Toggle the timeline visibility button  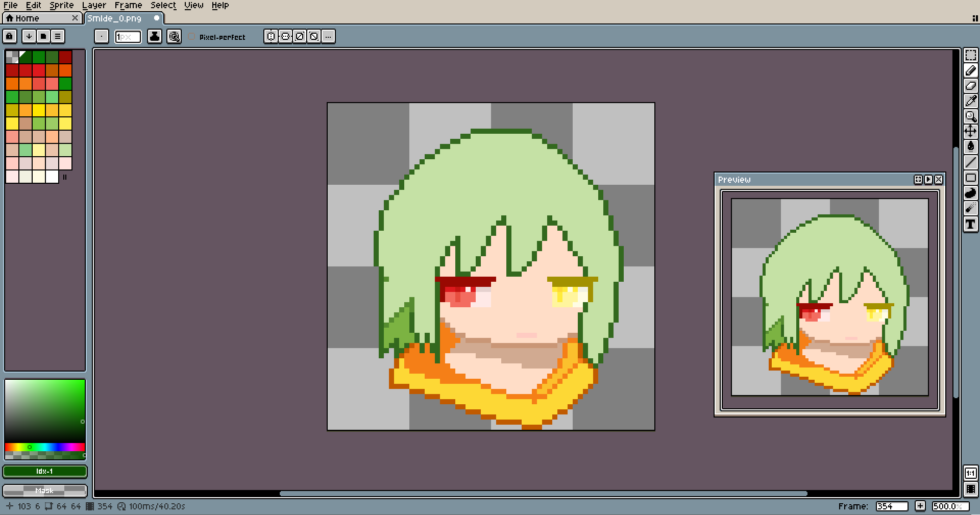coord(970,489)
